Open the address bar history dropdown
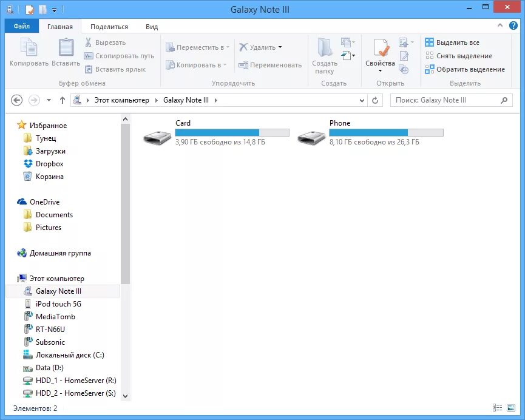This screenshot has width=525, height=420. tap(362, 100)
